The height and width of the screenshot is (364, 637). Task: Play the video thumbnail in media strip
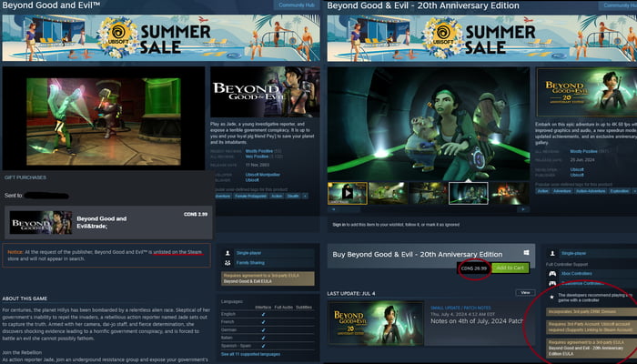pos(347,192)
